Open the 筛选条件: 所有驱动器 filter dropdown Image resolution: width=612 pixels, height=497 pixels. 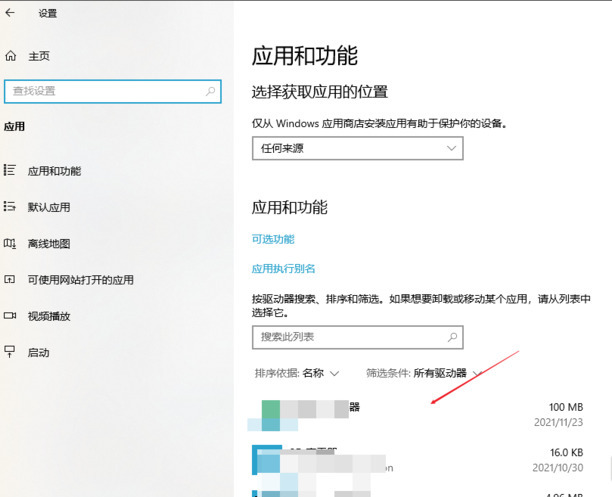423,373
